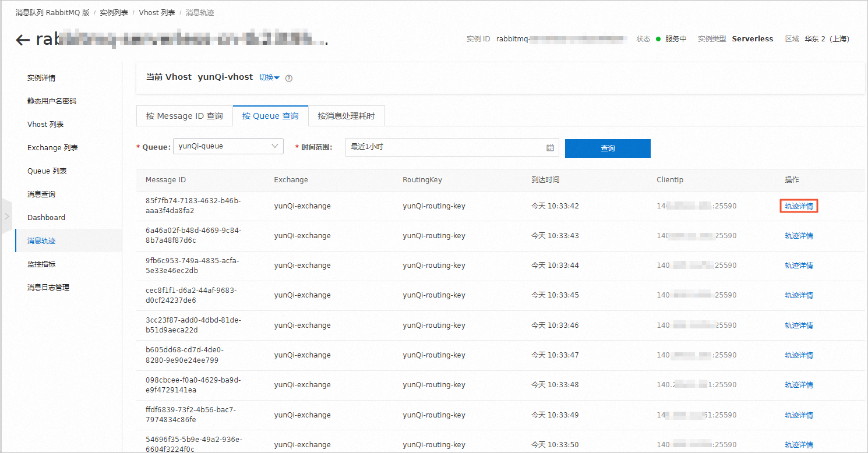This screenshot has width=868, height=453.
Task: Open the calendar icon in time range field
Action: [550, 148]
